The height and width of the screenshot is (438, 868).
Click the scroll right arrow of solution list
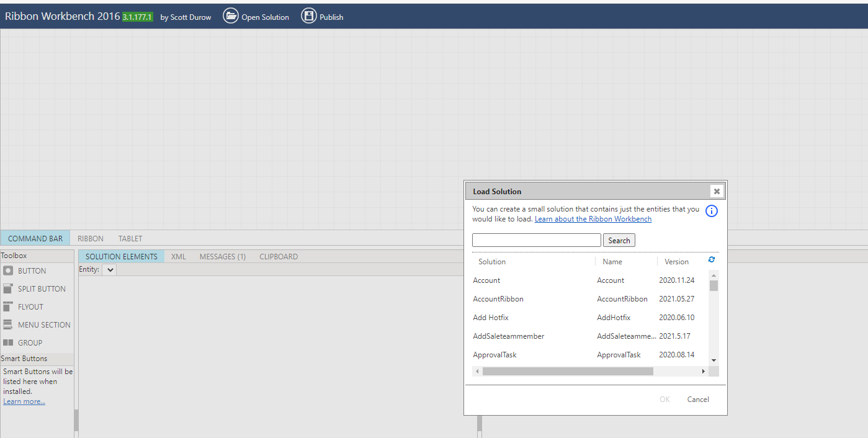click(703, 371)
